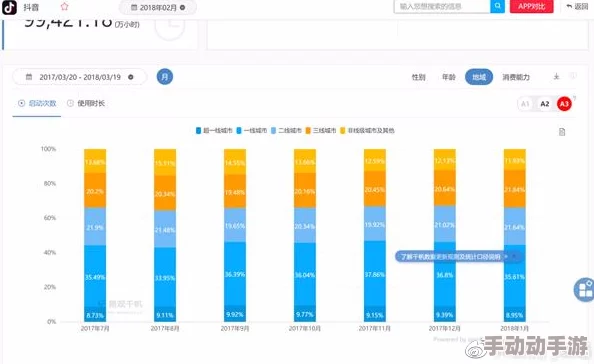Toggle the 二线城市 legend series
The height and width of the screenshot is (364, 594).
pos(286,131)
